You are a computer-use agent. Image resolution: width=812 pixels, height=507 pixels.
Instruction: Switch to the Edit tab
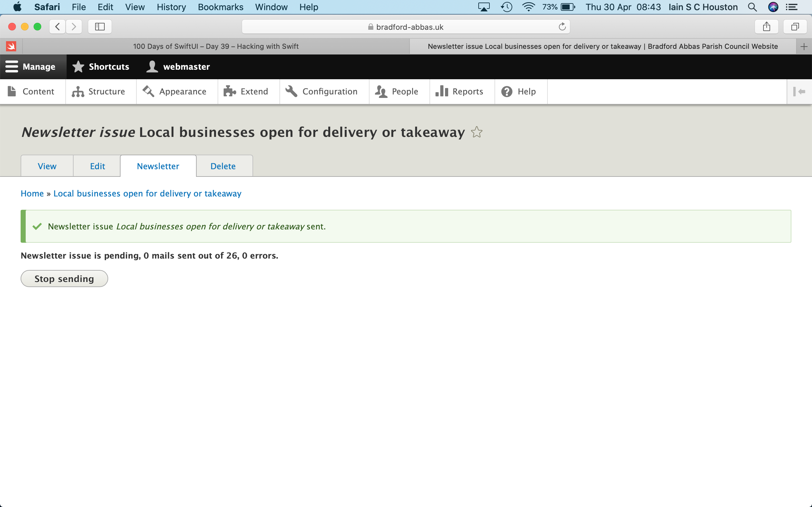pos(97,166)
